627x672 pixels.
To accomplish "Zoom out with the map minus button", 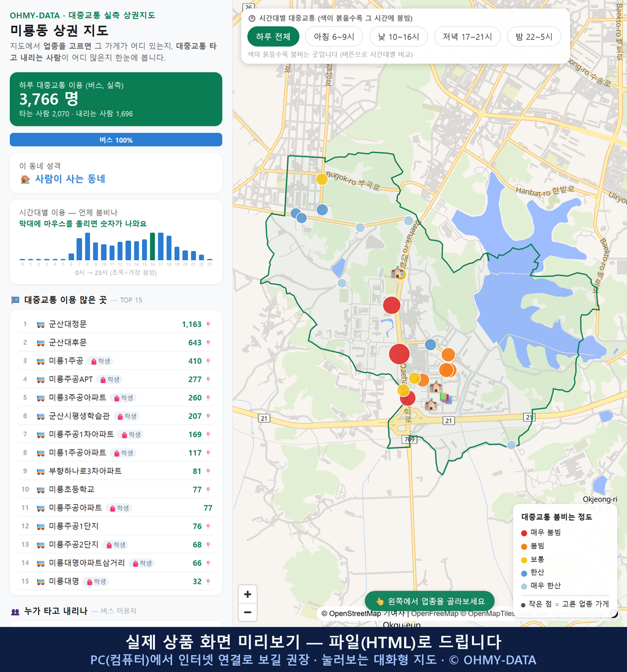I will tap(247, 612).
